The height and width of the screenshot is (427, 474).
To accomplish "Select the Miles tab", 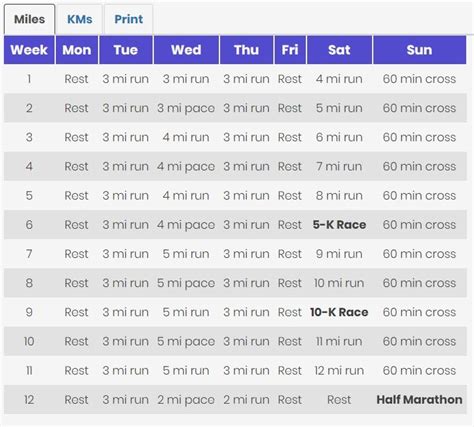I will pos(29,19).
